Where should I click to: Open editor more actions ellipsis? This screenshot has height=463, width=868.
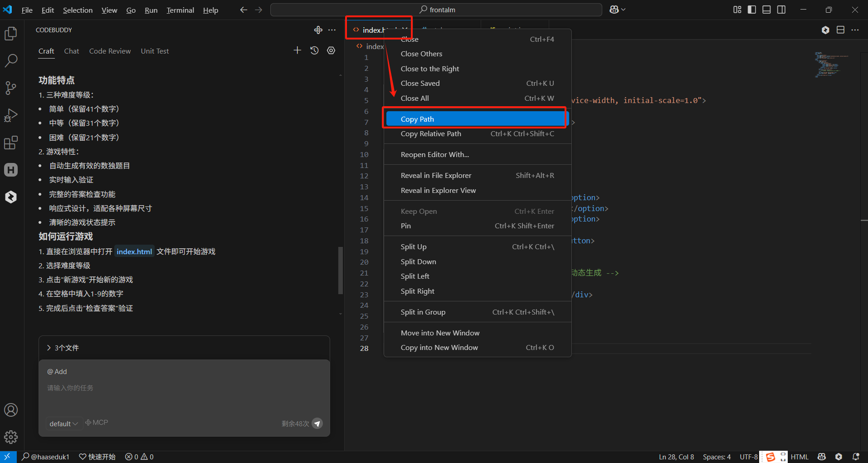click(855, 30)
